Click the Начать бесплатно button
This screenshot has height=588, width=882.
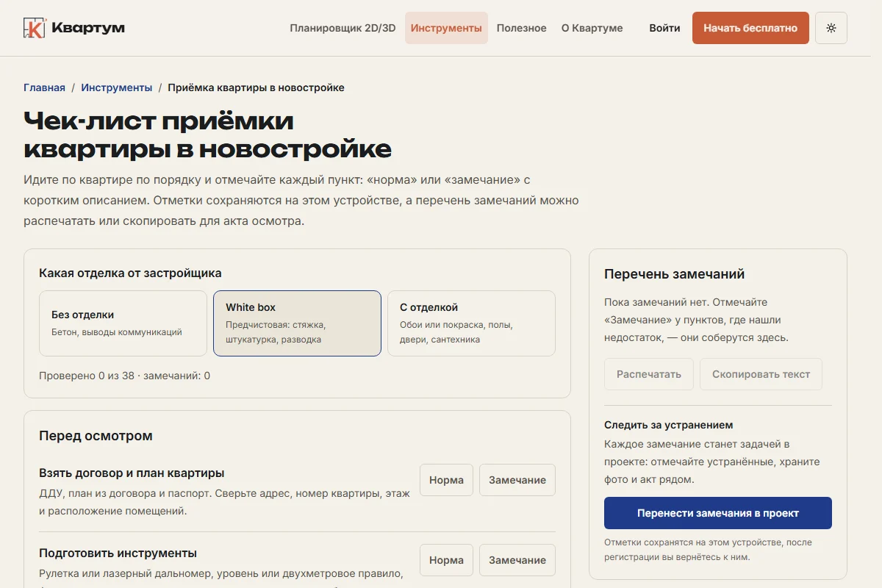point(750,28)
